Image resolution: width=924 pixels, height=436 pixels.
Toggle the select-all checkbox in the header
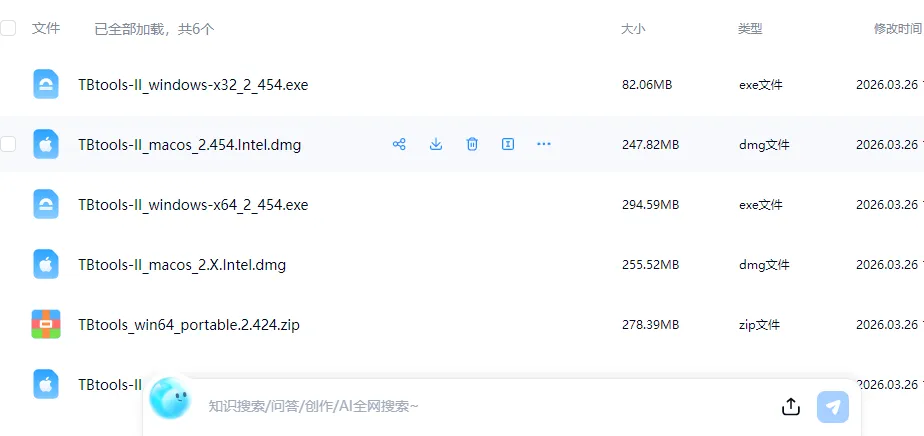tap(8, 28)
